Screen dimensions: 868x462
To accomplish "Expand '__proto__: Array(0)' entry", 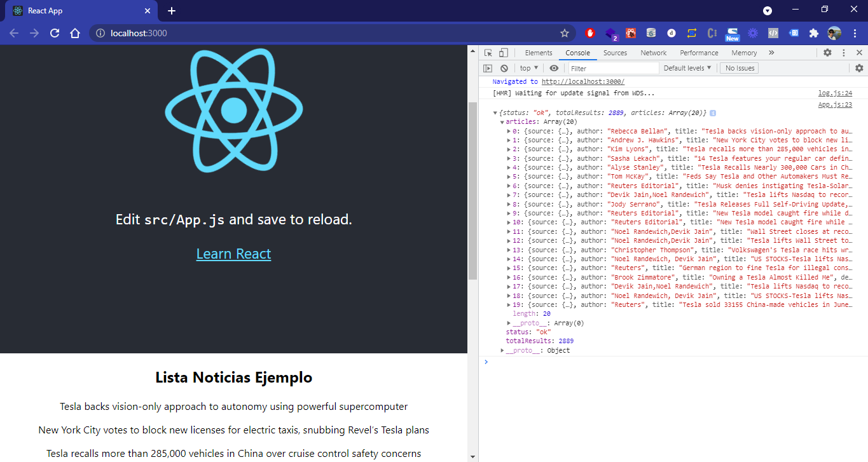I will (509, 323).
